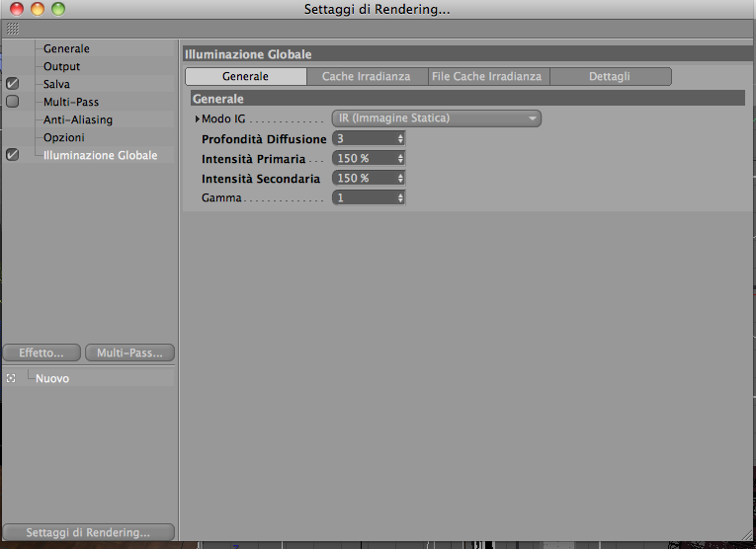Open the File Cache Irradianza tab
Viewport: 756px width, 549px height.
[488, 77]
